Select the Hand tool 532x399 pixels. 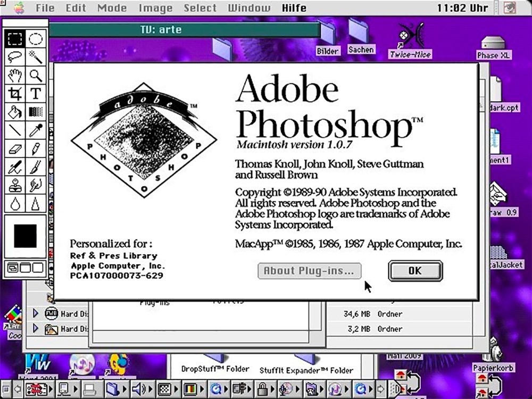15,76
